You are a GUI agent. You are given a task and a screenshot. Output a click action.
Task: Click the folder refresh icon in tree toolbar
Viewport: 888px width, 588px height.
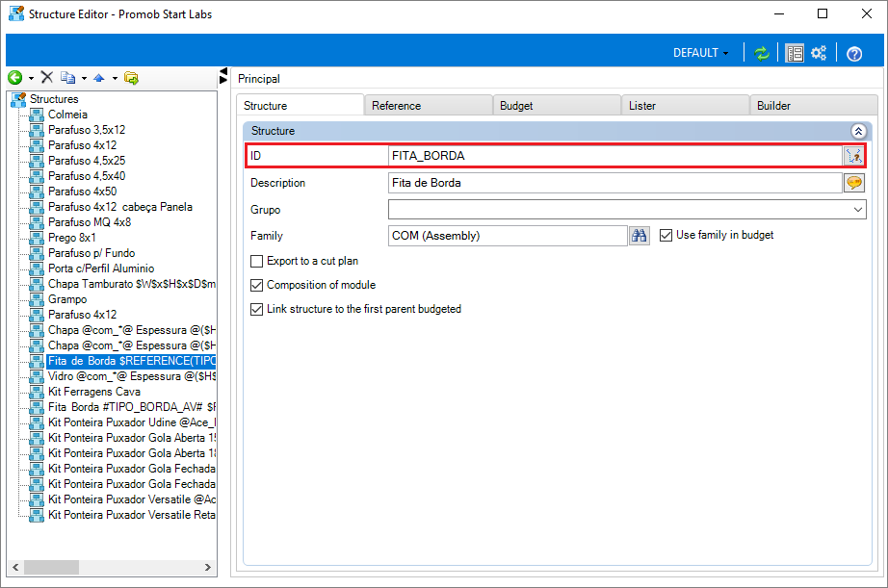pos(131,78)
